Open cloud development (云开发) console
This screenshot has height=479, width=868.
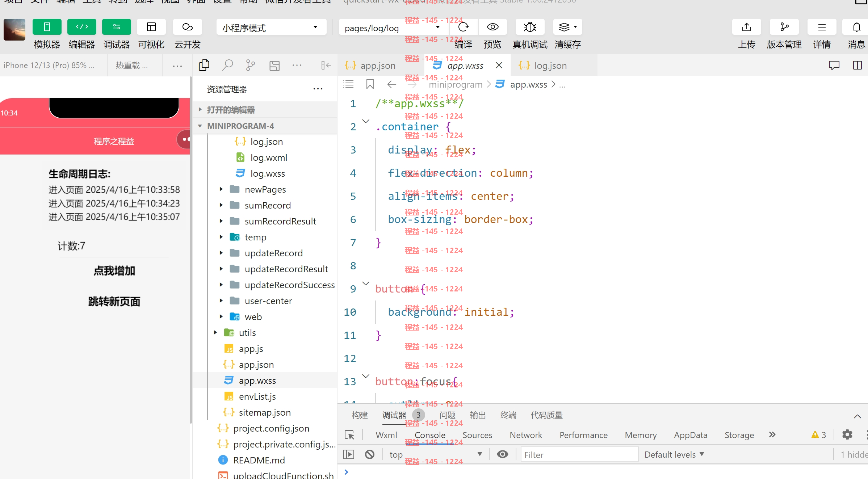(187, 27)
